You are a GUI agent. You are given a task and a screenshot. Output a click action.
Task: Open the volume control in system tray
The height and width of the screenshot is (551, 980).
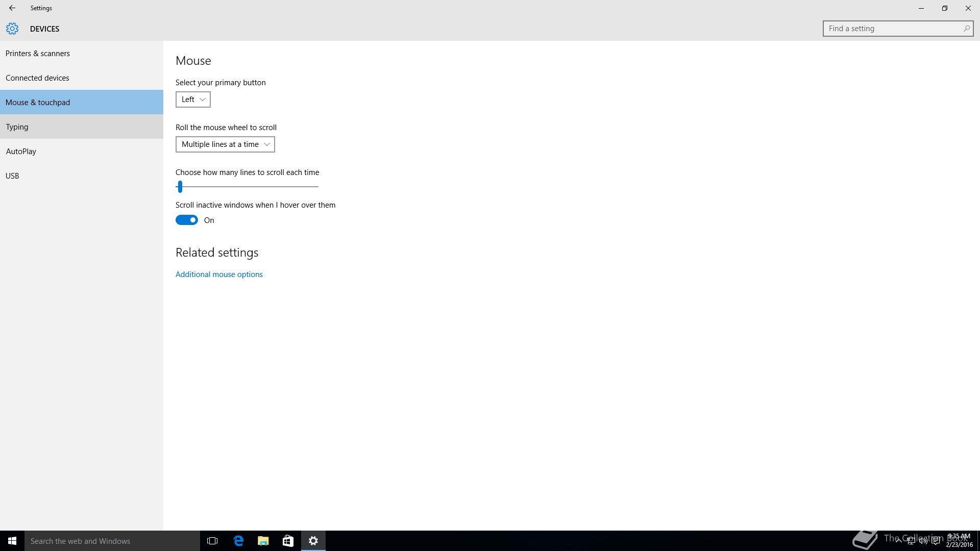923,541
